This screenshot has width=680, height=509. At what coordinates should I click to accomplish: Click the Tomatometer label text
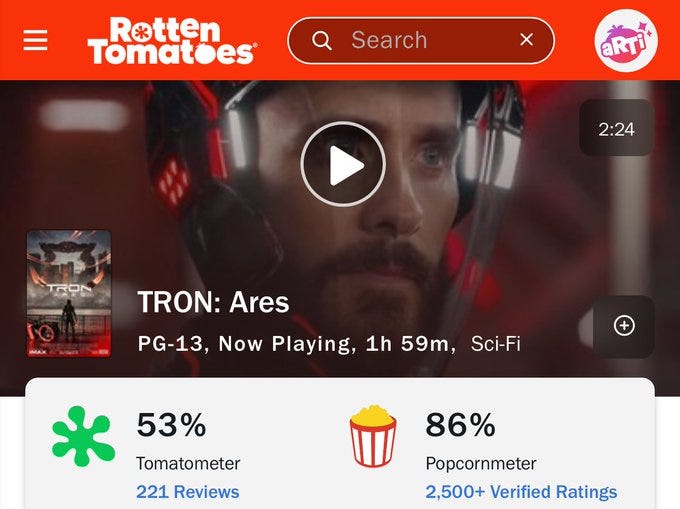click(188, 463)
